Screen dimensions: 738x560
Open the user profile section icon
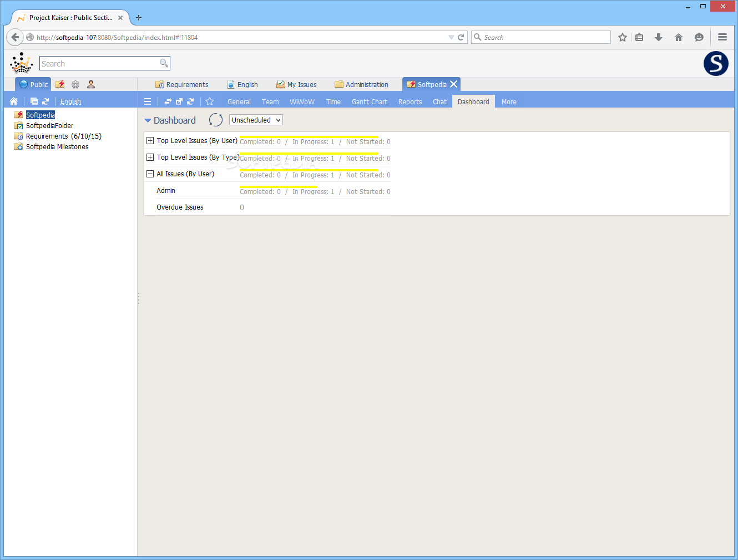[x=91, y=84]
